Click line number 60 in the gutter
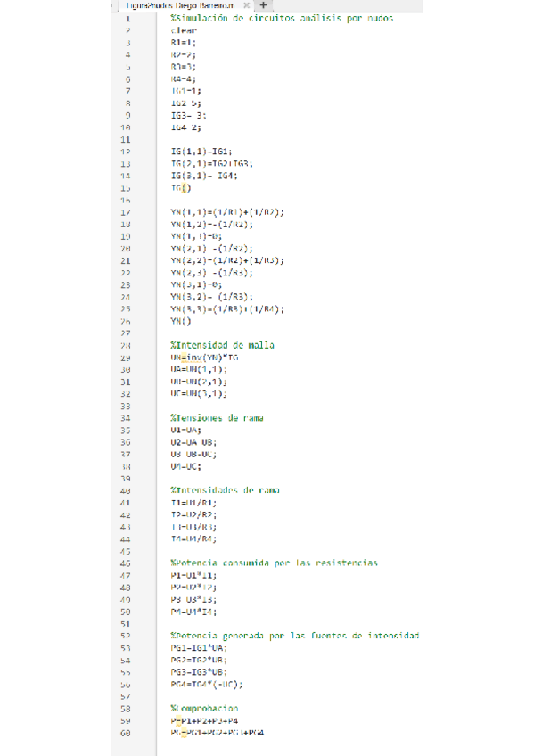 pyautogui.click(x=126, y=734)
